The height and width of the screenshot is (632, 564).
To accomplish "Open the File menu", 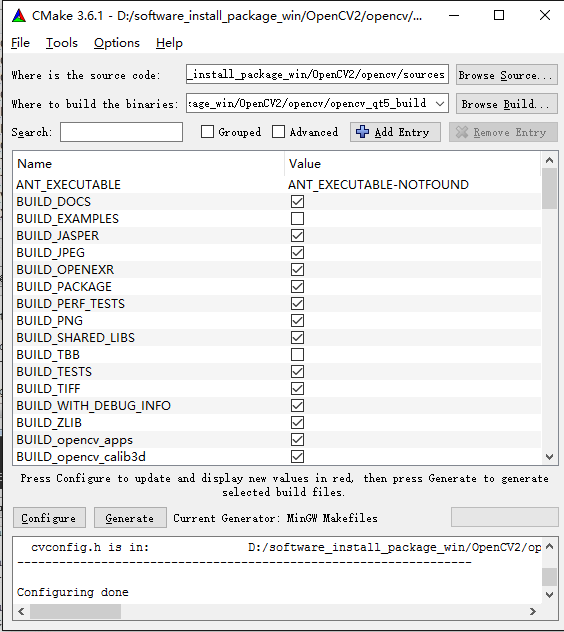I will (21, 43).
